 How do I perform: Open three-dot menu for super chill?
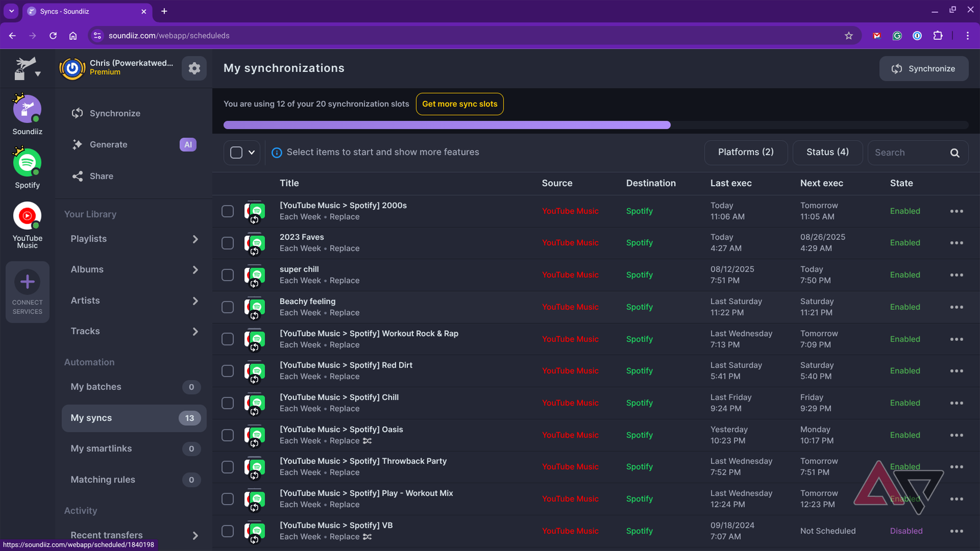[956, 275]
